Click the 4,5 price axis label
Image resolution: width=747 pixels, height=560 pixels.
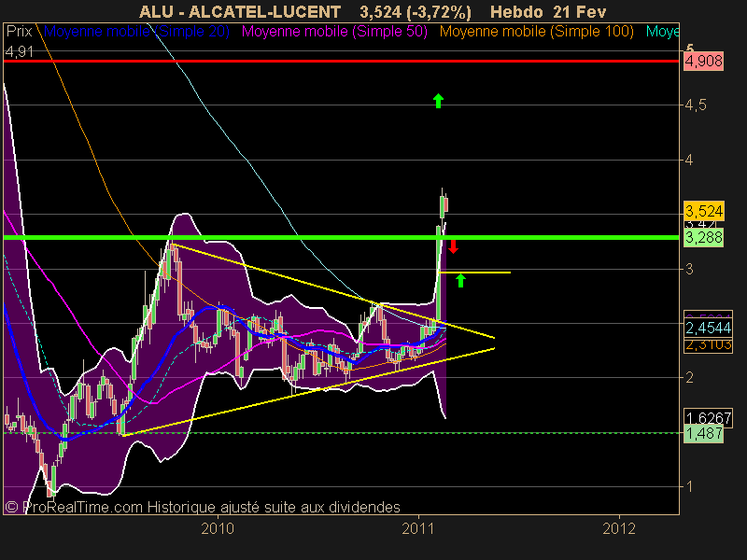pos(696,105)
